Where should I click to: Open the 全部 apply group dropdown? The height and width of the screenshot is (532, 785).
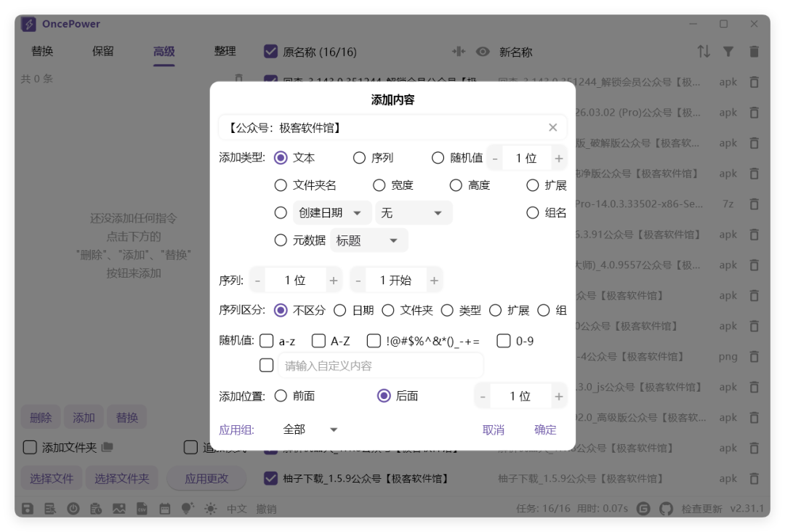point(310,430)
